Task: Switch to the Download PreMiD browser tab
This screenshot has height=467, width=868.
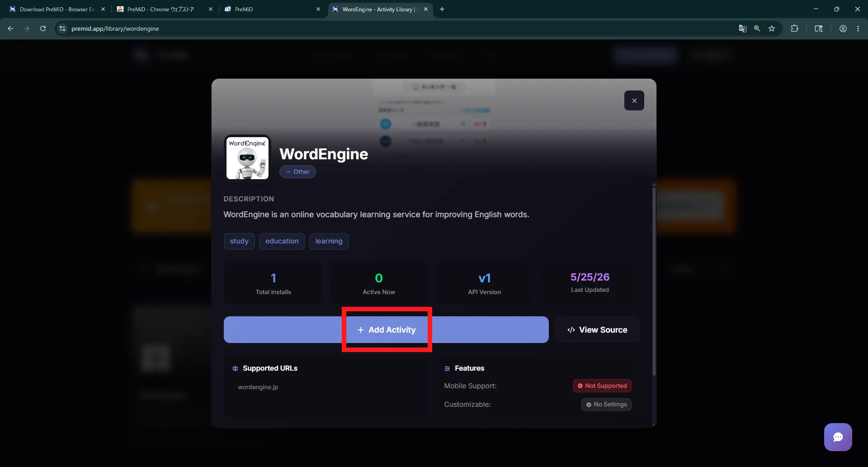Action: pyautogui.click(x=57, y=9)
